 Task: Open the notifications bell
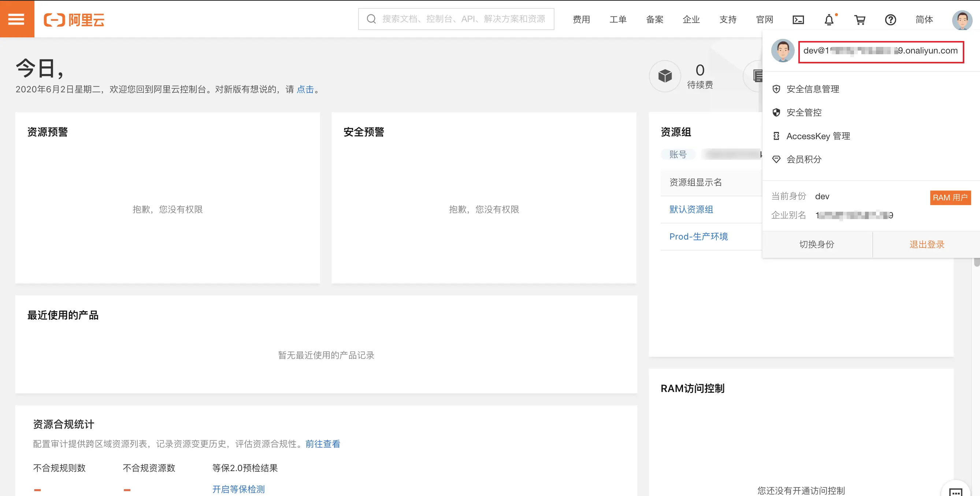pyautogui.click(x=829, y=19)
